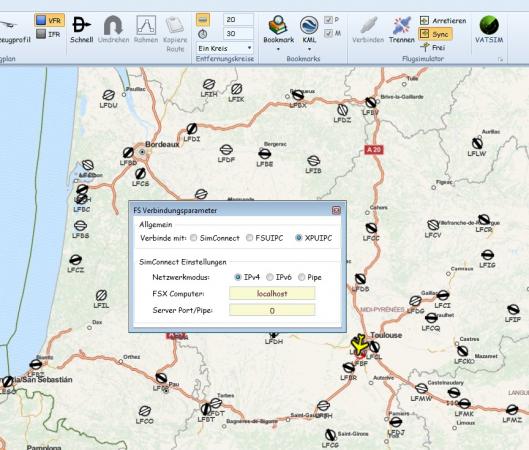Viewport: 529px width, 450px height.
Task: Click the LFDI airport icon
Action: pyautogui.click(x=192, y=129)
